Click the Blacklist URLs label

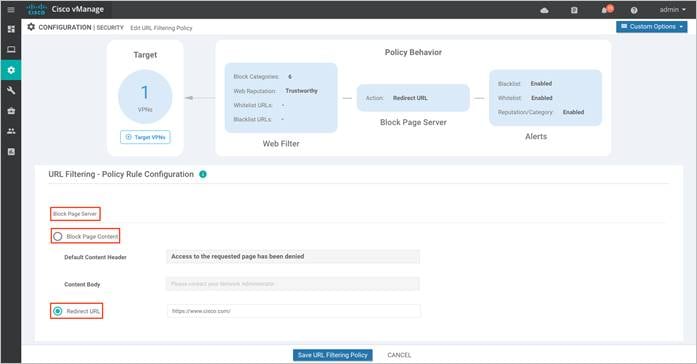coord(252,119)
